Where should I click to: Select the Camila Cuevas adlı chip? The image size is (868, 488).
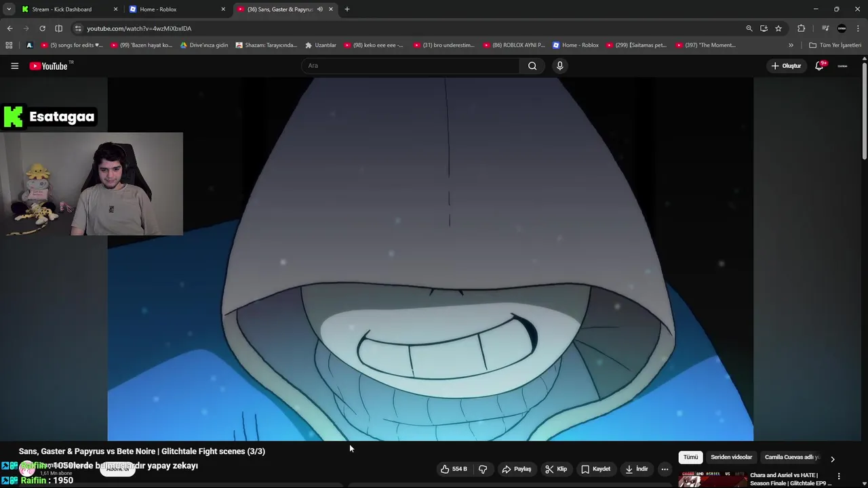point(791,457)
